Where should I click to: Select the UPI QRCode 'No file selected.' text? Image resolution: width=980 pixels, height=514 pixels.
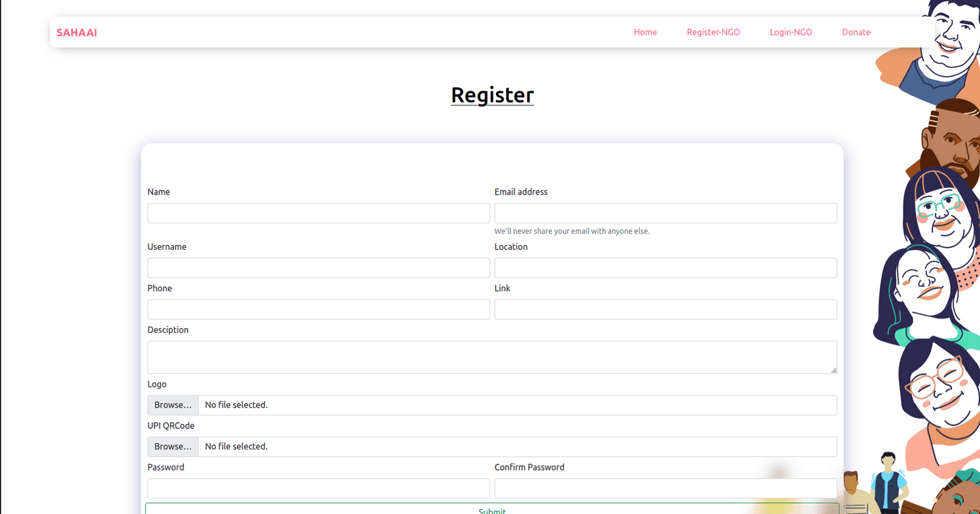tap(236, 447)
